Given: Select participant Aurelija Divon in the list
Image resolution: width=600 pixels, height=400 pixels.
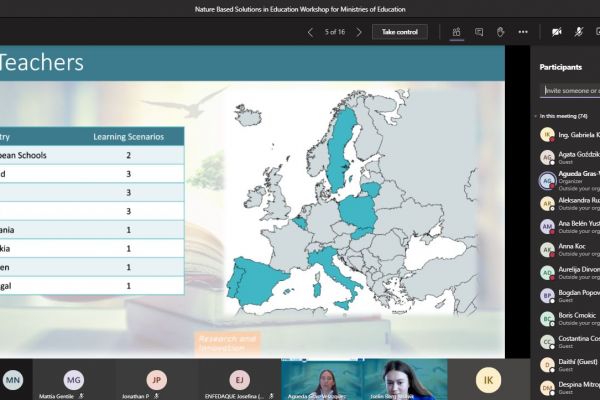Looking at the screenshot, I should (569, 273).
